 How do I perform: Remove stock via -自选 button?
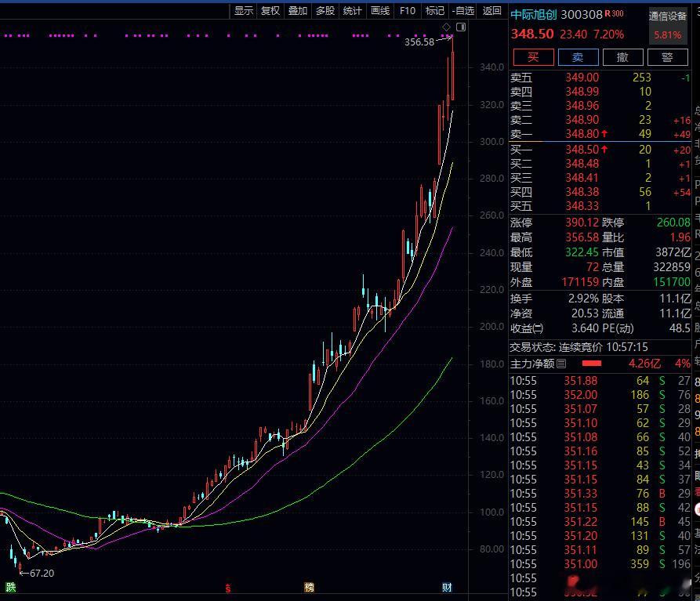tap(463, 11)
